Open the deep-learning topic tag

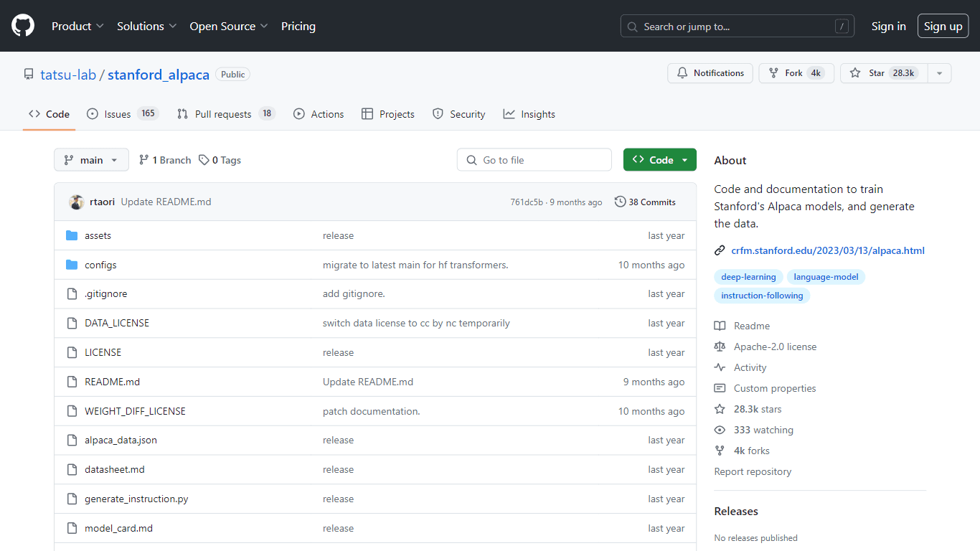[x=748, y=277]
